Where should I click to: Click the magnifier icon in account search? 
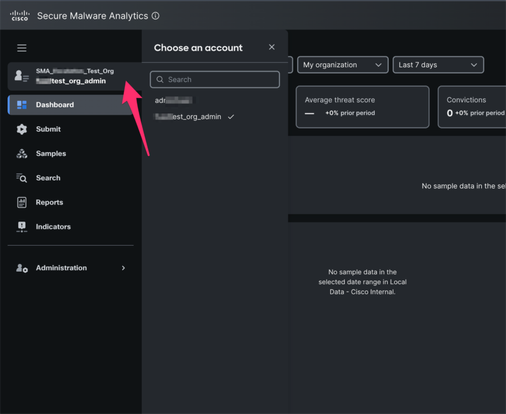point(160,79)
